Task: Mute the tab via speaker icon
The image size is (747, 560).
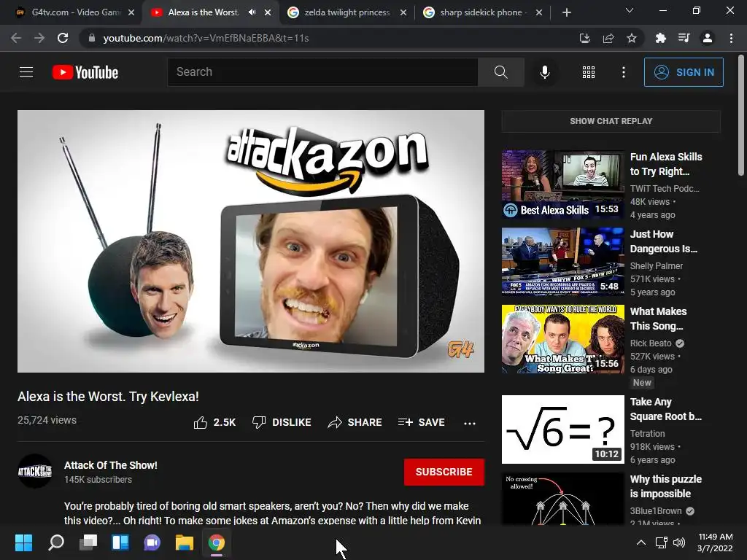Action: coord(252,12)
